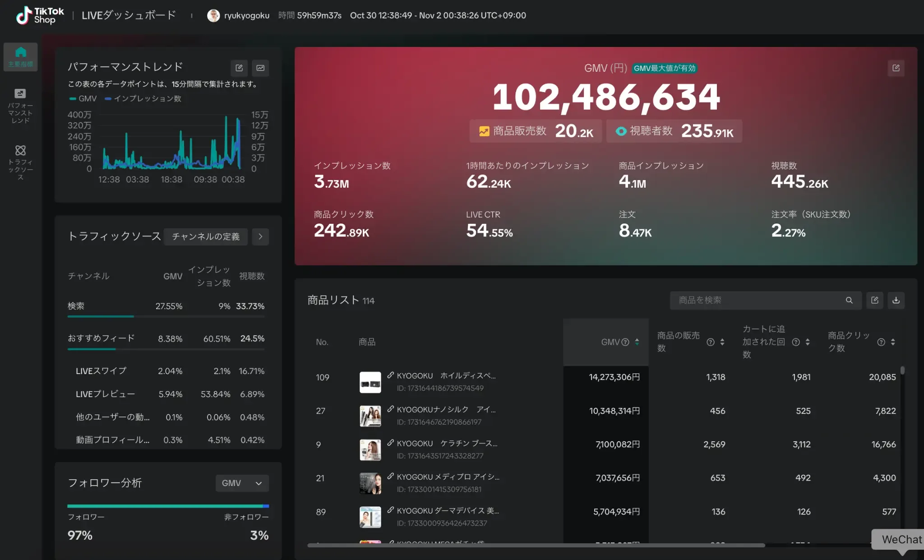Click thumbnail of KYOGOKU ケラチン ブース product

coord(370,450)
